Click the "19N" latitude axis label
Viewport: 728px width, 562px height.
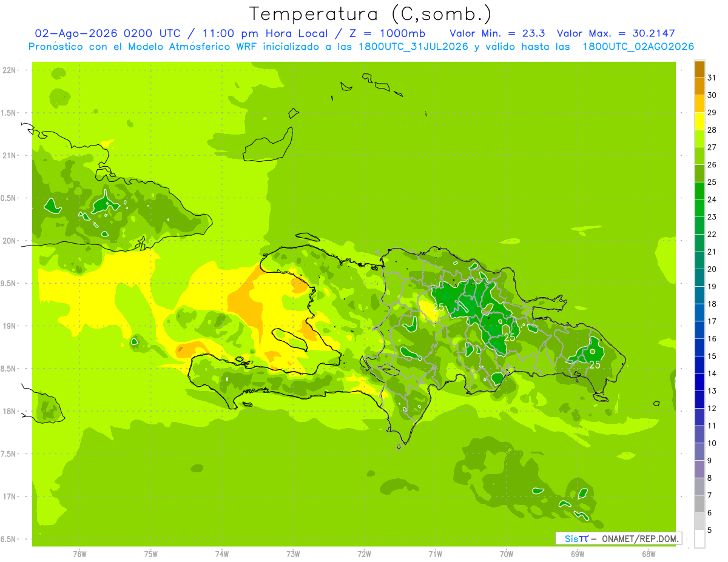[x=10, y=326]
